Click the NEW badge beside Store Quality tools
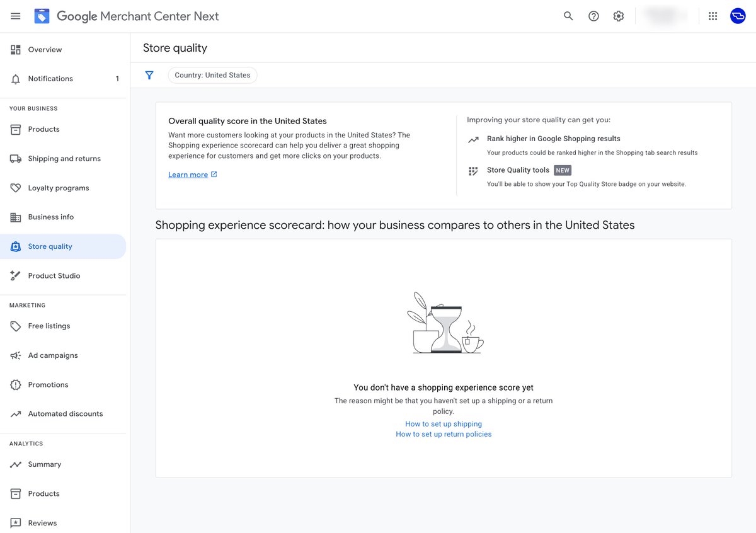The image size is (756, 533). coord(563,170)
